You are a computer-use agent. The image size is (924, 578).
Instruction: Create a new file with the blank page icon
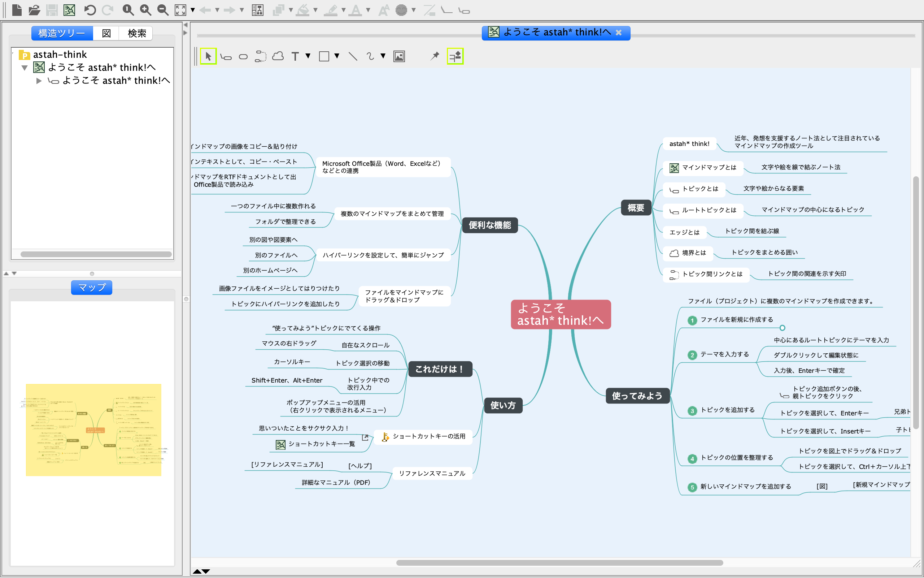point(17,10)
